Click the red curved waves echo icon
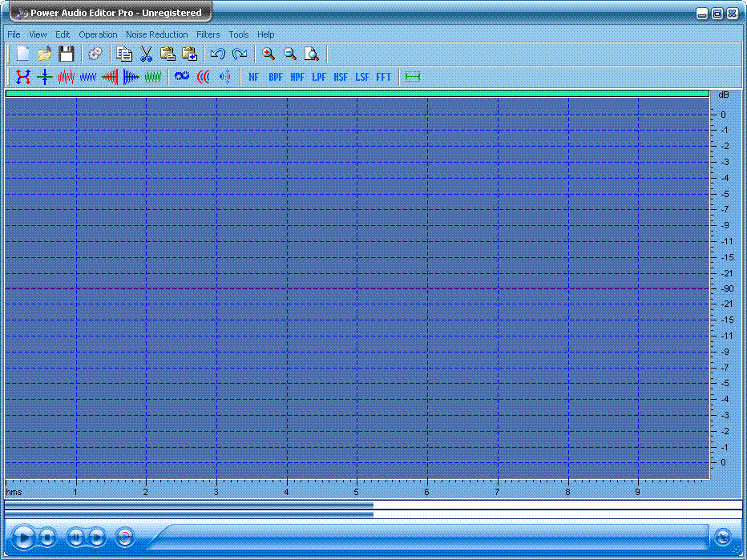This screenshot has width=747, height=560. coord(204,77)
